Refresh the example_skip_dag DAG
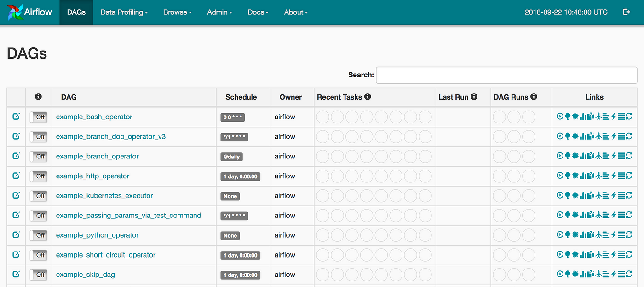The width and height of the screenshot is (644, 287). 629,275
